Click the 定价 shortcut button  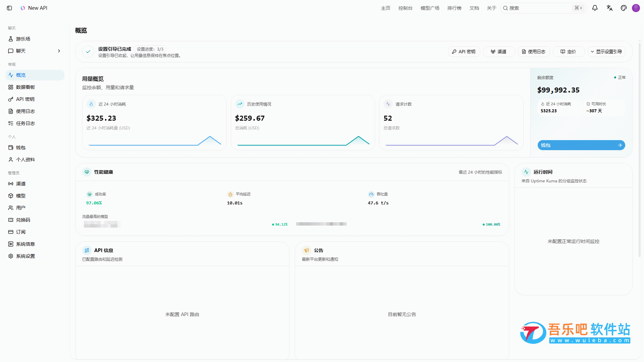(x=569, y=52)
